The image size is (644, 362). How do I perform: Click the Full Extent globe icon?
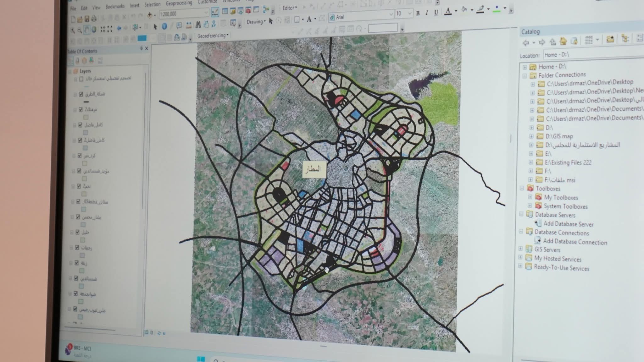(94, 30)
